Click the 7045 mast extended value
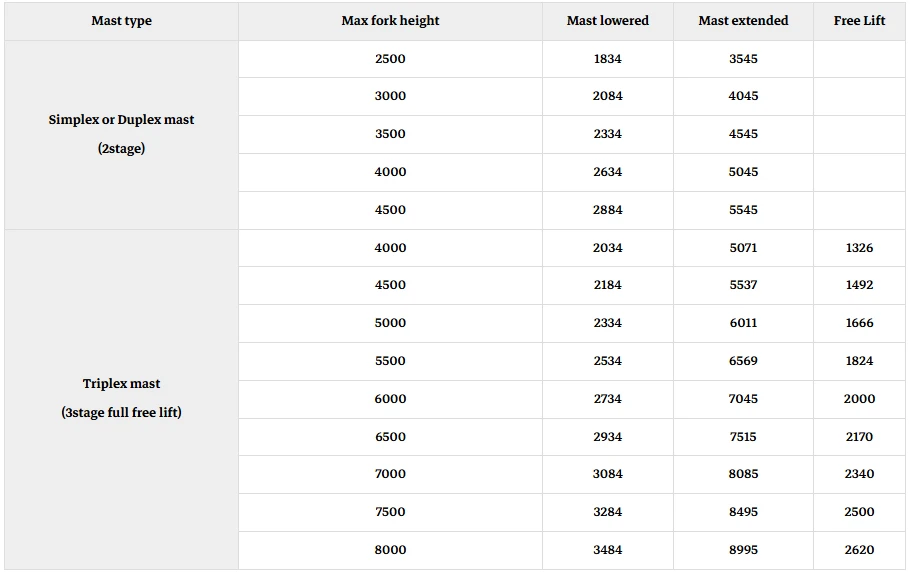Viewport: 910px width, 572px height. [x=743, y=399]
